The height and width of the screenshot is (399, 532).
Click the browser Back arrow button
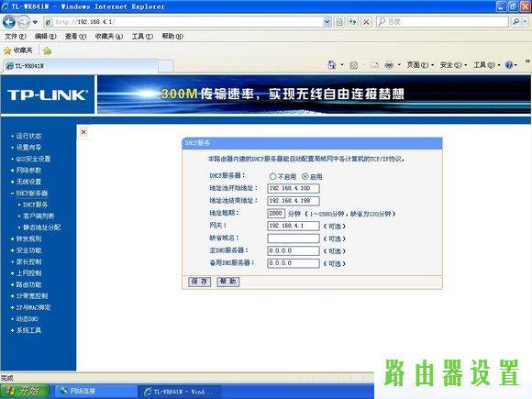9,22
